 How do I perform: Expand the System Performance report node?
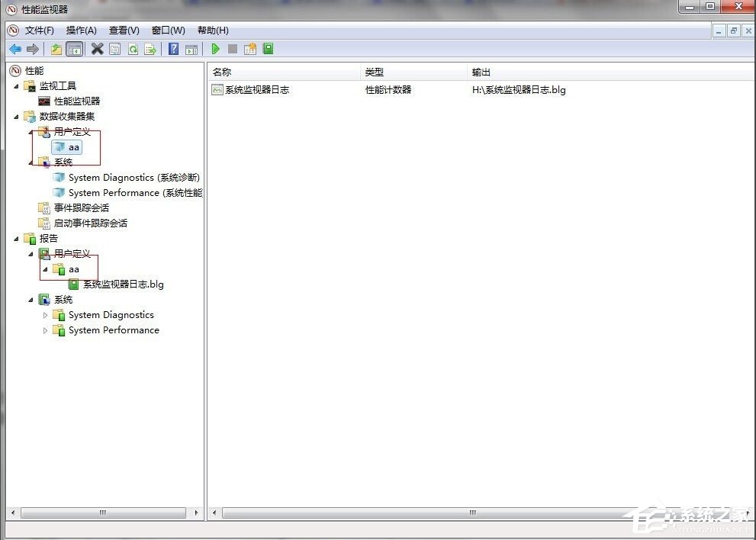pyautogui.click(x=45, y=329)
